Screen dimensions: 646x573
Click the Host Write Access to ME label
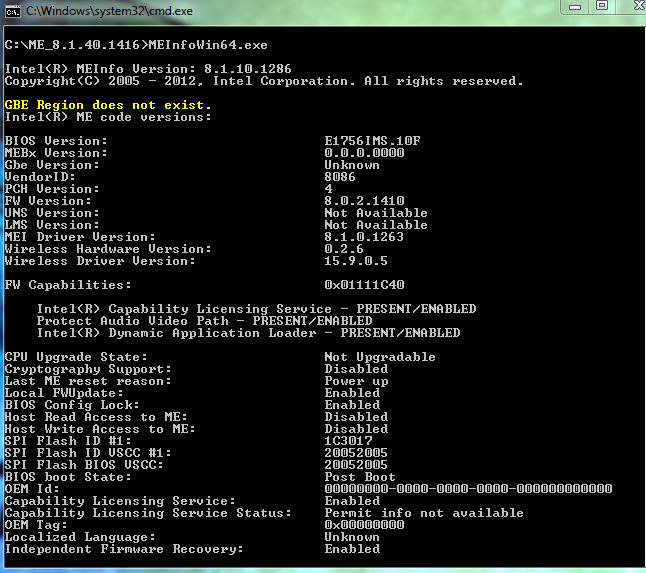[x=100, y=429]
